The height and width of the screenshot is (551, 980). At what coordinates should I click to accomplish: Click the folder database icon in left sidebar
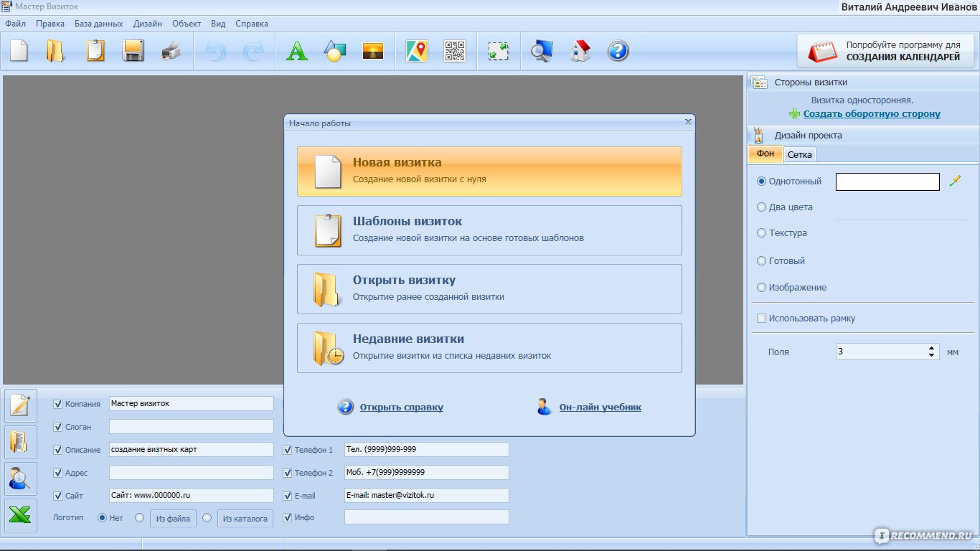(x=21, y=442)
